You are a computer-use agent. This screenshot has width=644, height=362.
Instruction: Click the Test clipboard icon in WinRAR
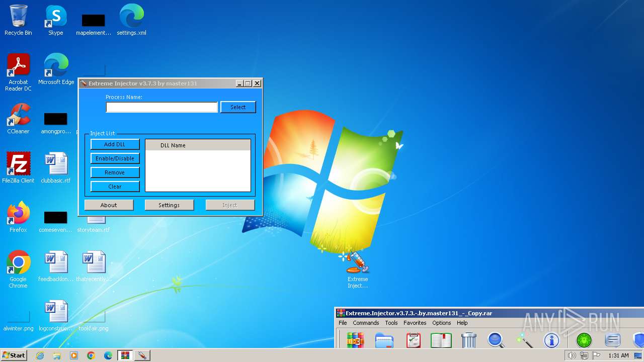(x=413, y=340)
